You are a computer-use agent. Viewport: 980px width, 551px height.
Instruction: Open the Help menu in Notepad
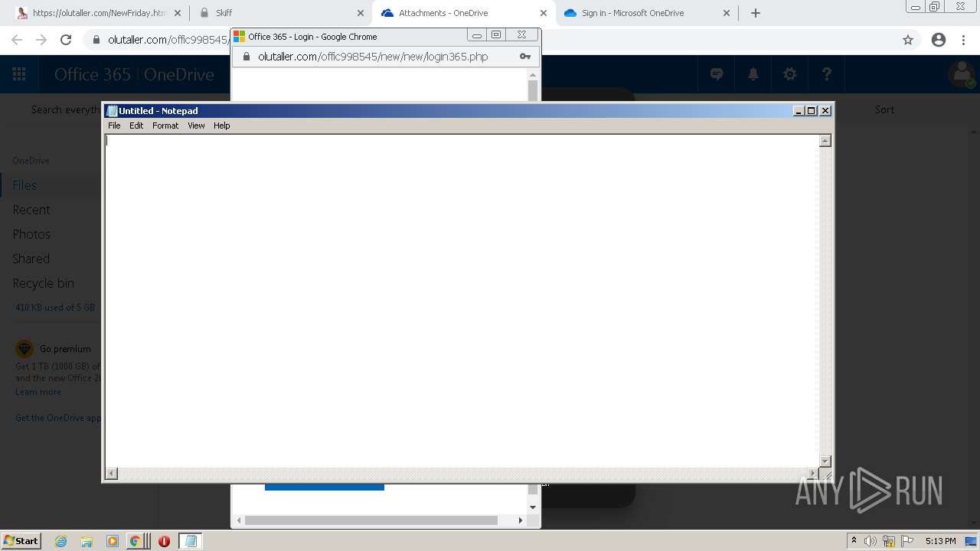pyautogui.click(x=221, y=126)
